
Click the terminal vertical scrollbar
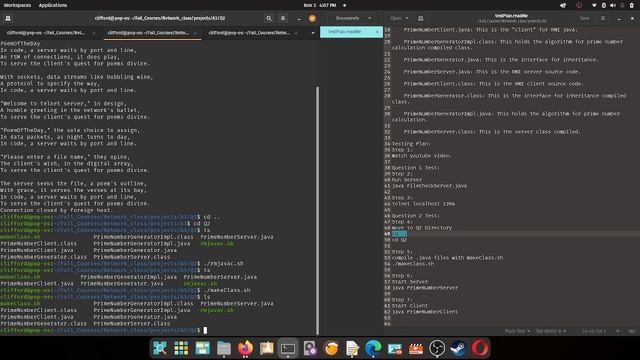(317, 210)
